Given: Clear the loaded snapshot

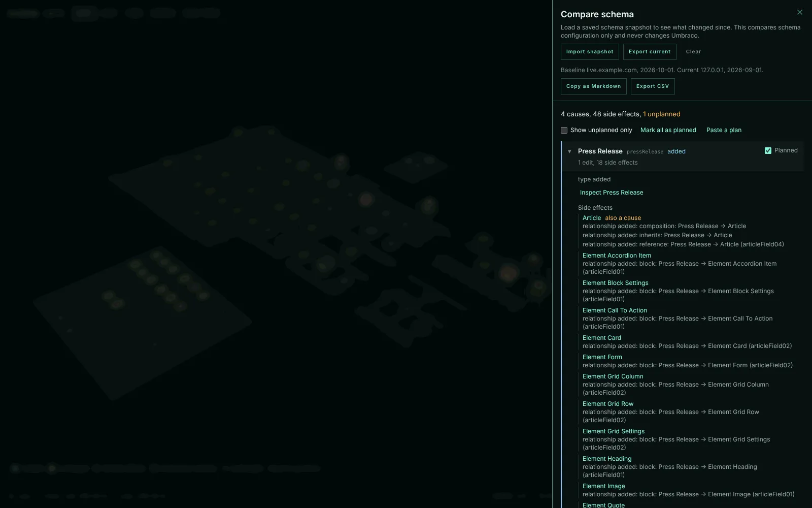Looking at the screenshot, I should 693,52.
